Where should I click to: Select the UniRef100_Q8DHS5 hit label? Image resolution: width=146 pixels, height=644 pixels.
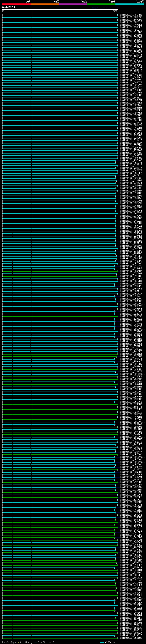pyautogui.click(x=131, y=17)
